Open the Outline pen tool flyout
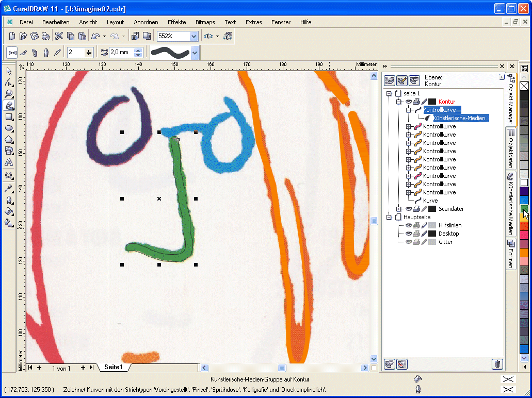532x398 pixels. coord(9,200)
